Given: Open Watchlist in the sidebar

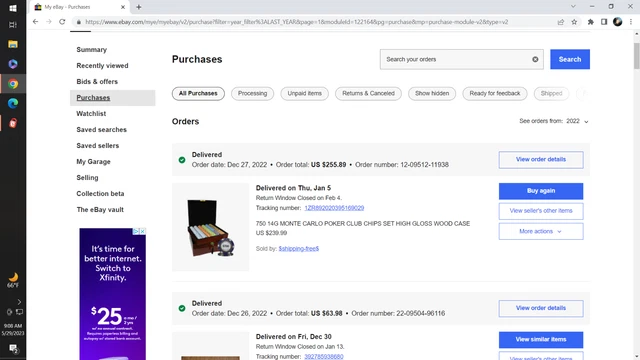Looking at the screenshot, I should [x=91, y=114].
